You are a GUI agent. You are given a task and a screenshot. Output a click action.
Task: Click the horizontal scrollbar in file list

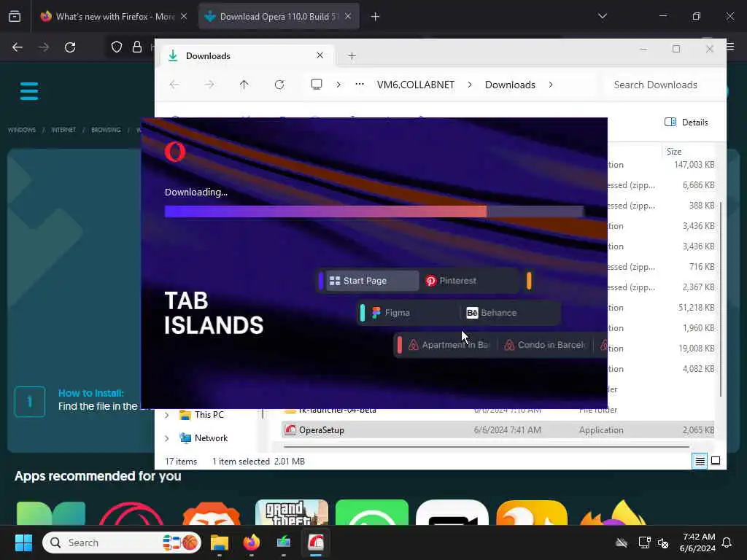point(486,447)
